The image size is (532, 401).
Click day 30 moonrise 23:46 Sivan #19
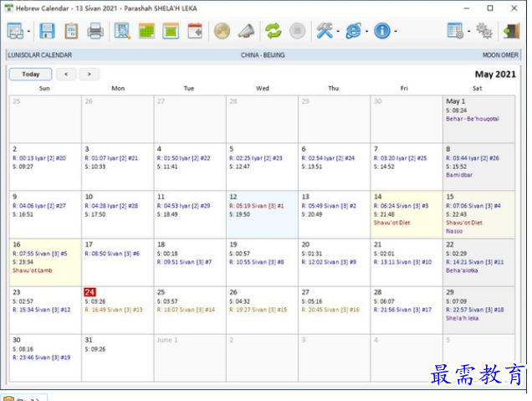(x=41, y=357)
